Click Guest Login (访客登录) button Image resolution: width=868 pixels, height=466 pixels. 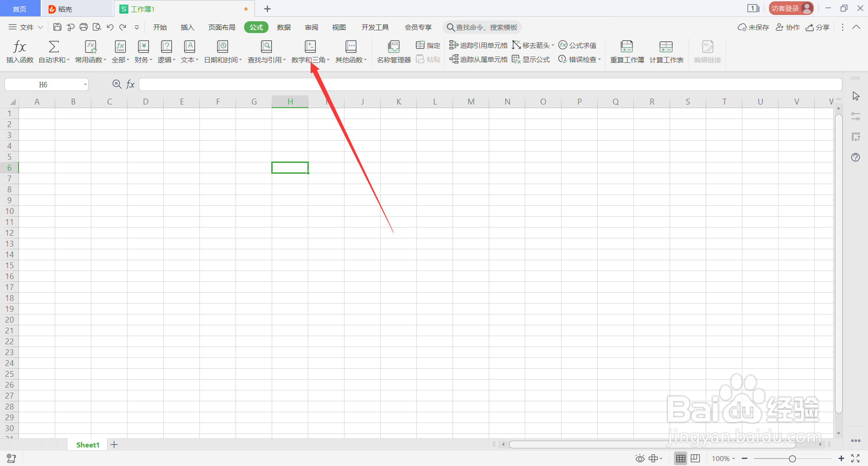[x=791, y=8]
